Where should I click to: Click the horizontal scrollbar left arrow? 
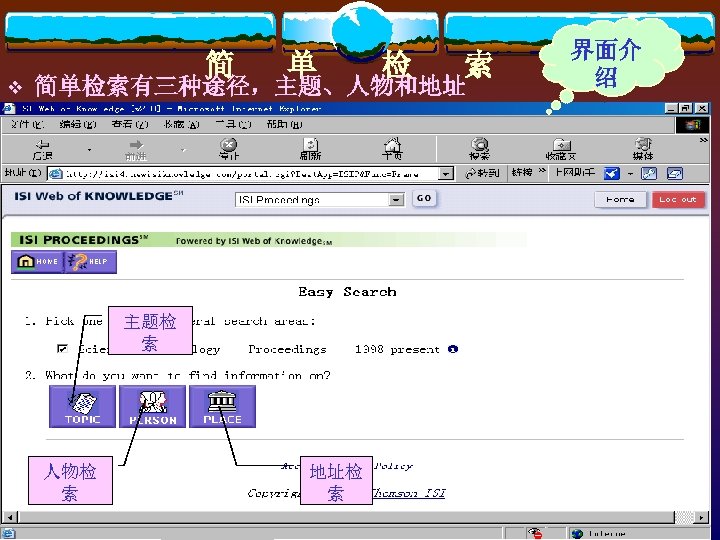(x=10, y=518)
